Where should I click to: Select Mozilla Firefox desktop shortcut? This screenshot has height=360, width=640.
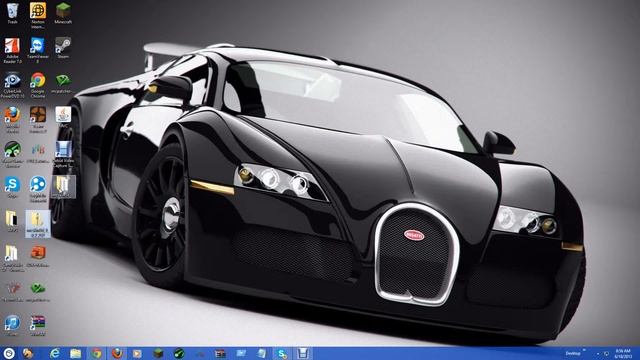pos(13,120)
